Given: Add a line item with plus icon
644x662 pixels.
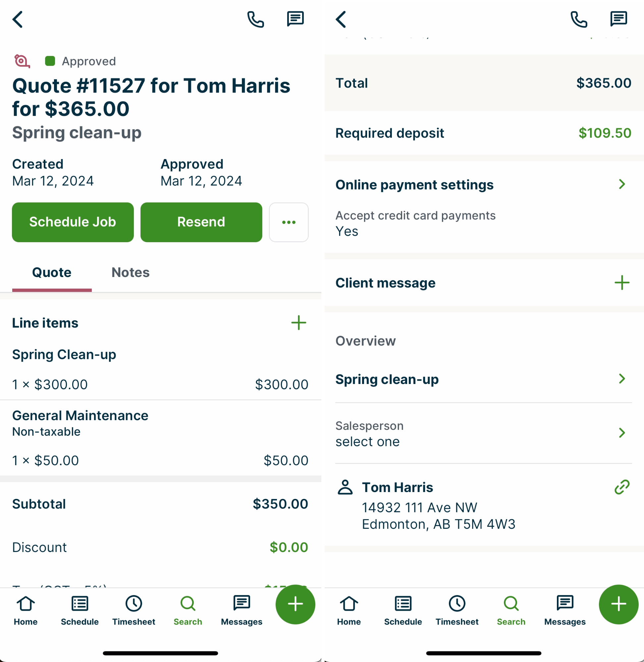Looking at the screenshot, I should [298, 323].
